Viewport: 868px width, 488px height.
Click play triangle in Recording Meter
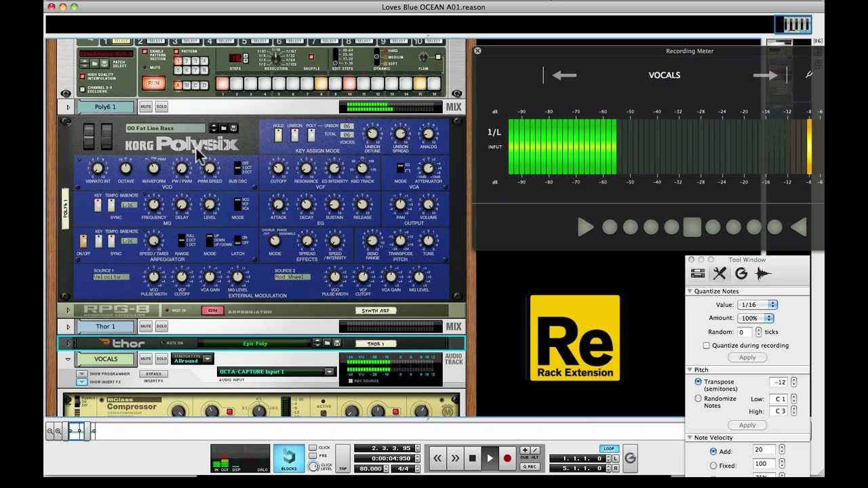coord(585,227)
